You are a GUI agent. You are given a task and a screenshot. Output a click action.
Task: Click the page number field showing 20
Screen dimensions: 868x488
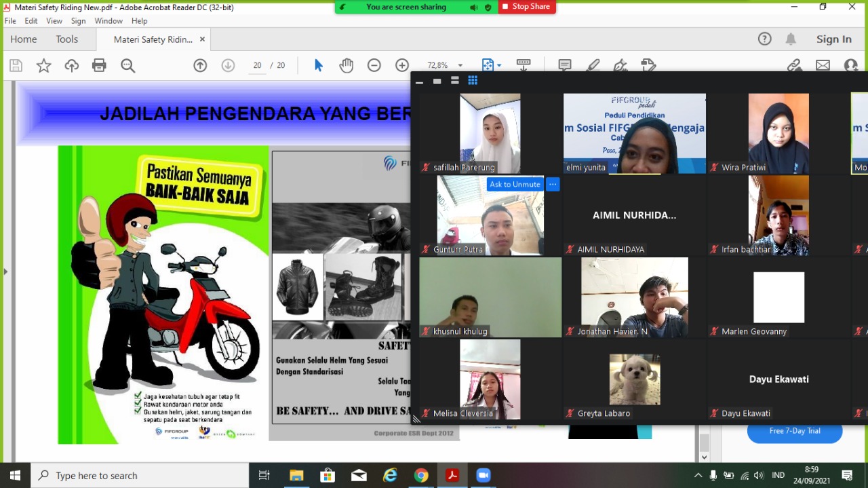[x=257, y=65]
